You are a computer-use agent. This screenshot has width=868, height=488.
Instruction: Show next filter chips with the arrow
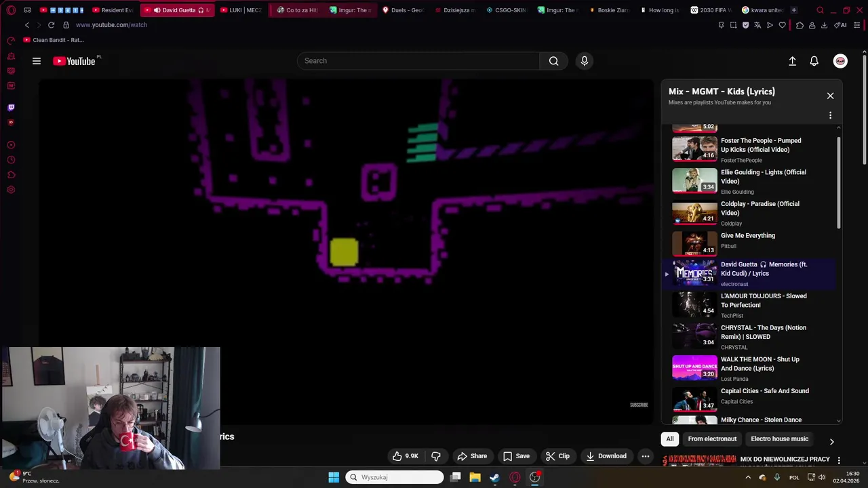point(831,441)
